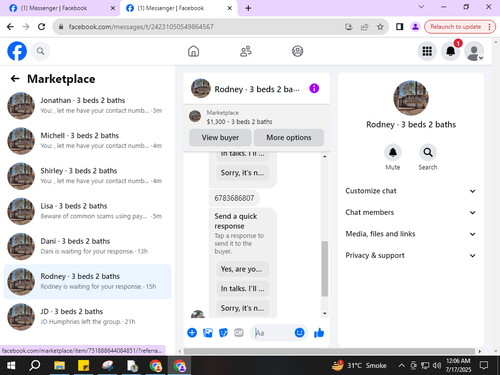The width and height of the screenshot is (500, 375).
Task: Click the horizontal page scrollbar
Action: click(329, 351)
